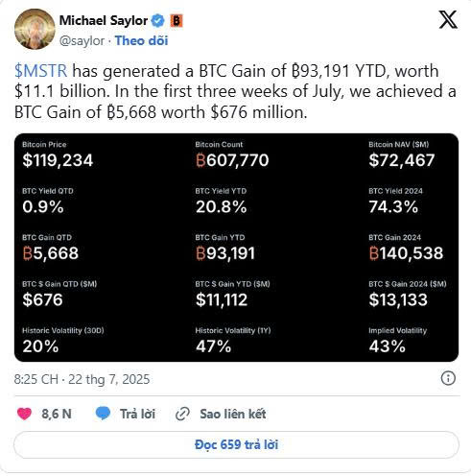This screenshot has height=476, width=471.
Task: Open the tweet info circle icon
Action: tap(448, 378)
